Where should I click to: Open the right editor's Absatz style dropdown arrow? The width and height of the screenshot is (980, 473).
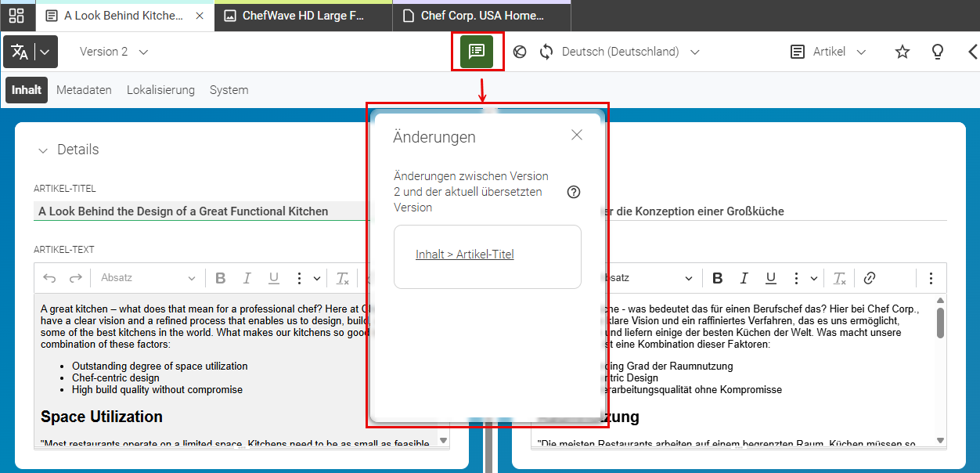tap(689, 278)
